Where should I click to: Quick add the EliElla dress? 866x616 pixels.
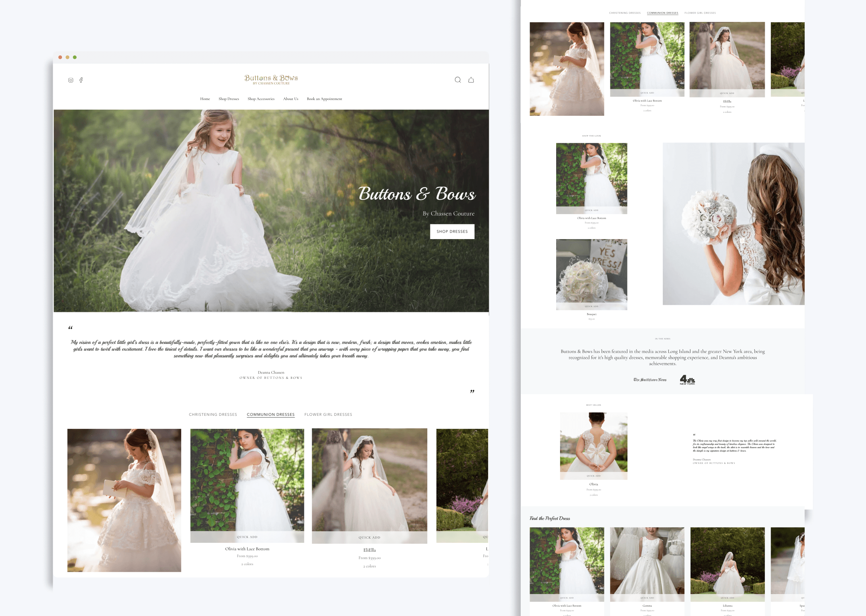[369, 537]
